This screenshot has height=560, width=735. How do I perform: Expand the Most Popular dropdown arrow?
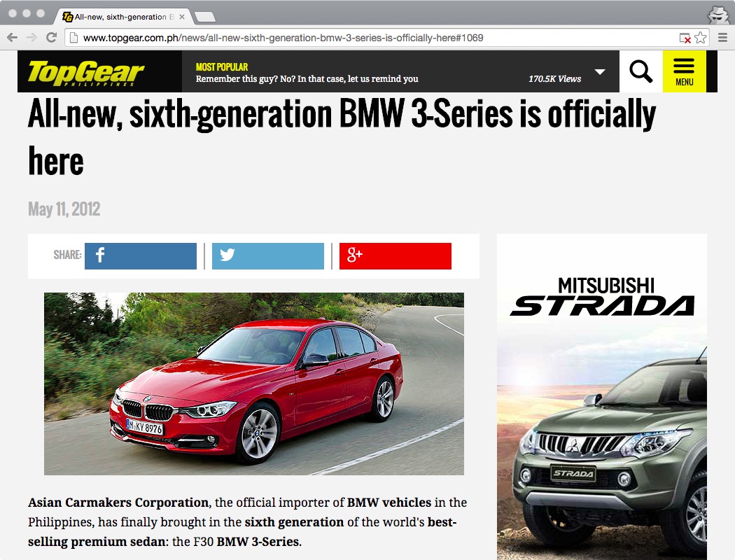tap(599, 71)
